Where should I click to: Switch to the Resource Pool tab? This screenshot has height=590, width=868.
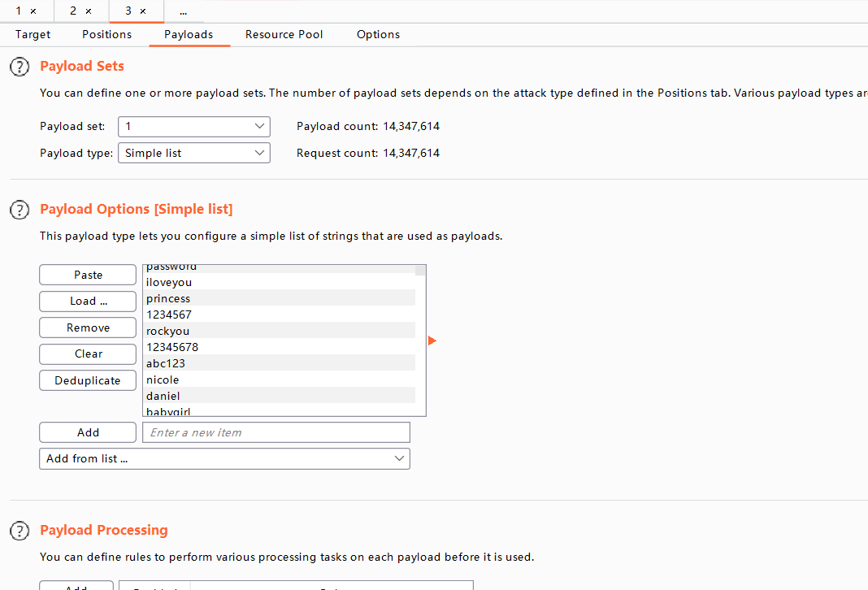pyautogui.click(x=284, y=34)
